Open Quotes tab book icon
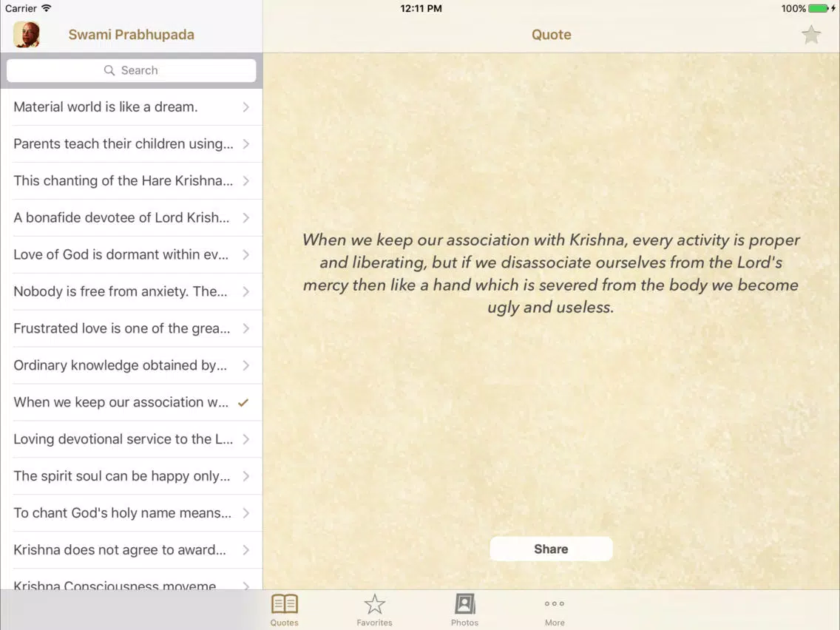The image size is (840, 630). (x=285, y=603)
